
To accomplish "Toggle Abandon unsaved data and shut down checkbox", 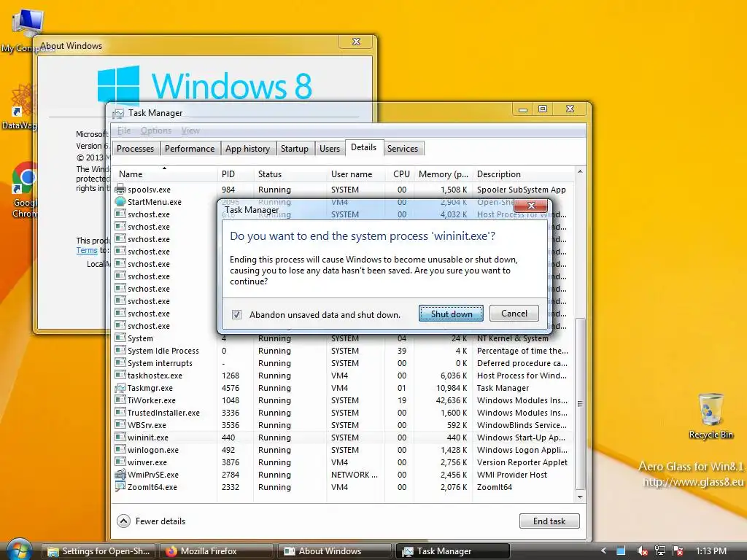I will [236, 315].
